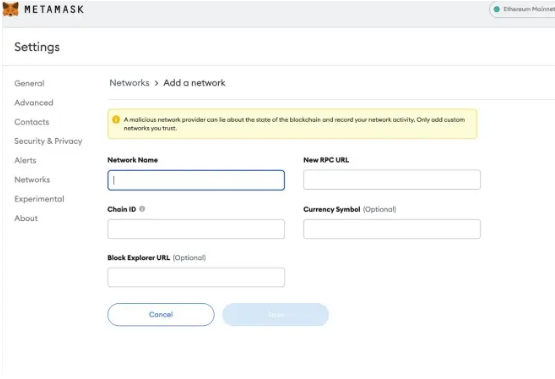Open About section in sidebar
The width and height of the screenshot is (555, 379).
pyautogui.click(x=26, y=218)
